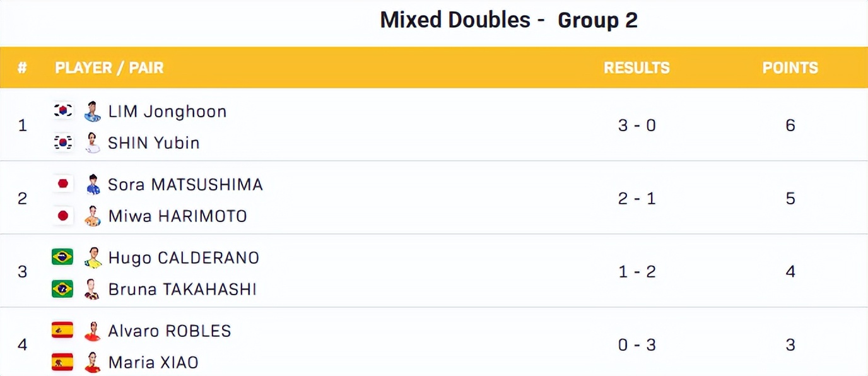Viewport: 868px width, 376px height.
Task: Open Miwa HARIMOTO's player profile link
Action: pos(177,216)
